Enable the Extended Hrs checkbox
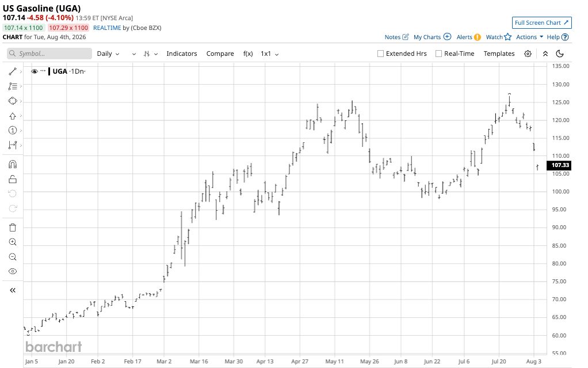The width and height of the screenshot is (588, 368). coord(380,54)
